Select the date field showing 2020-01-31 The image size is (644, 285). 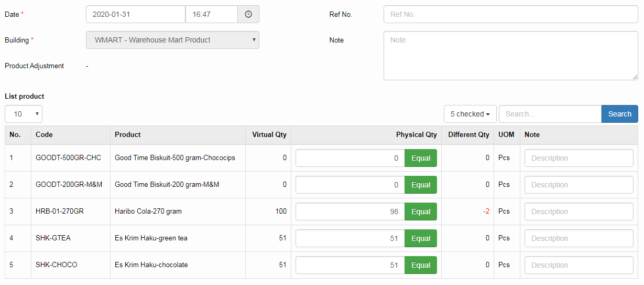[x=136, y=15]
